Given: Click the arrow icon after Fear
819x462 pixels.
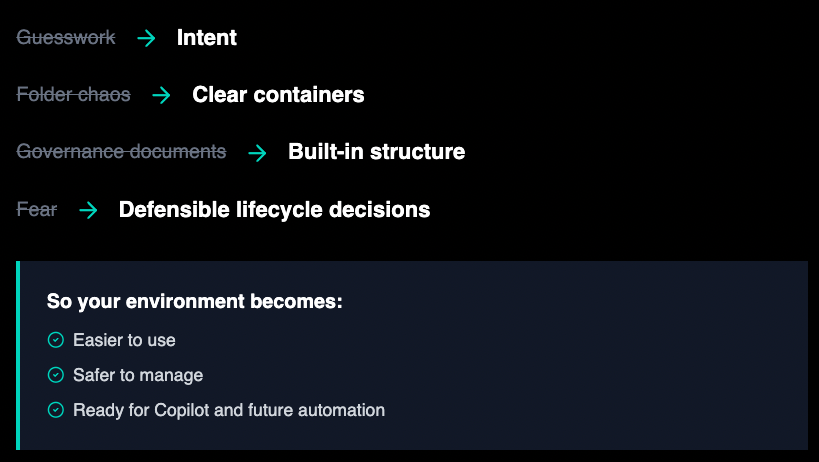Looking at the screenshot, I should 88,210.
